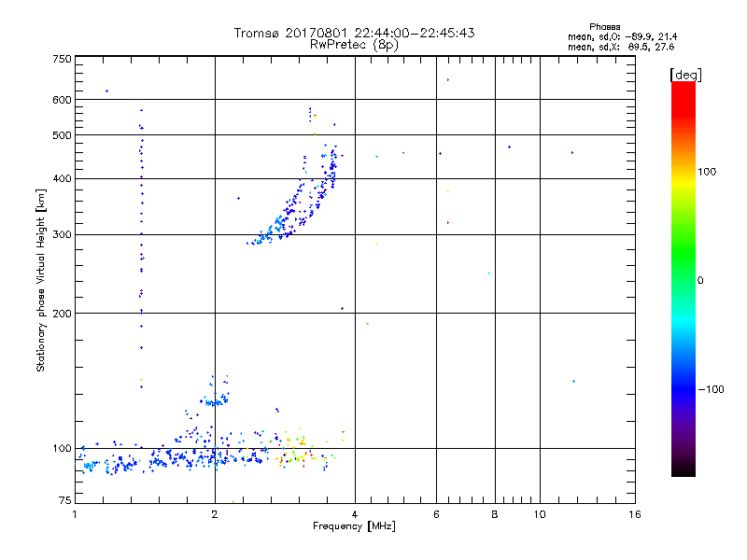Click the y-axis tick label '100'

[x=62, y=449]
